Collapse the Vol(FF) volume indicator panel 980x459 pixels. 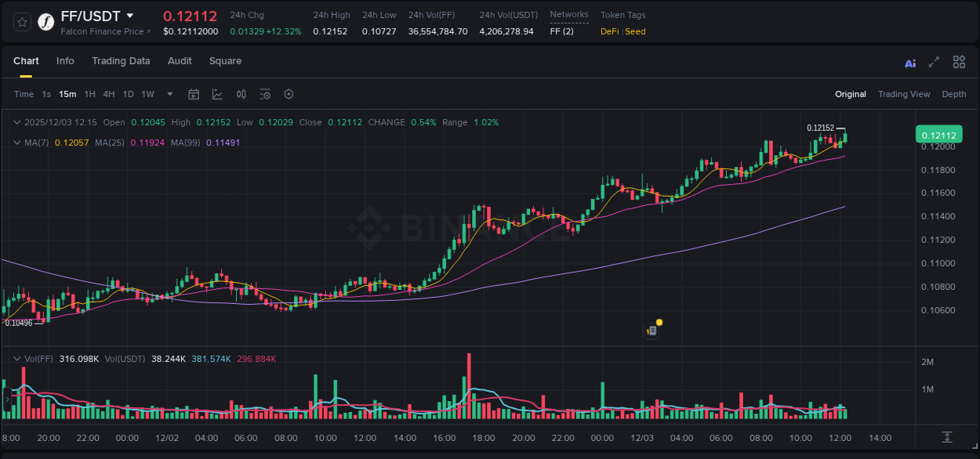[16, 358]
